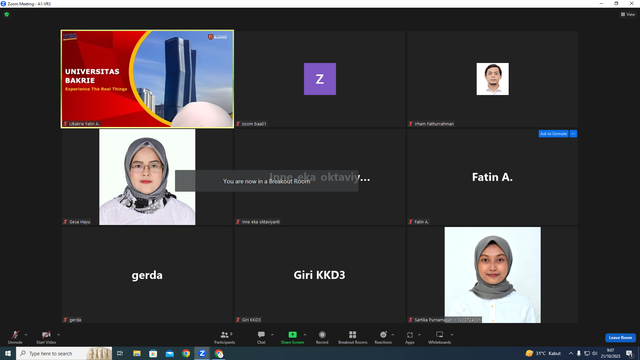This screenshot has height=360, width=640.
Task: Switch to Zoom taskbar icon
Action: pos(202,353)
